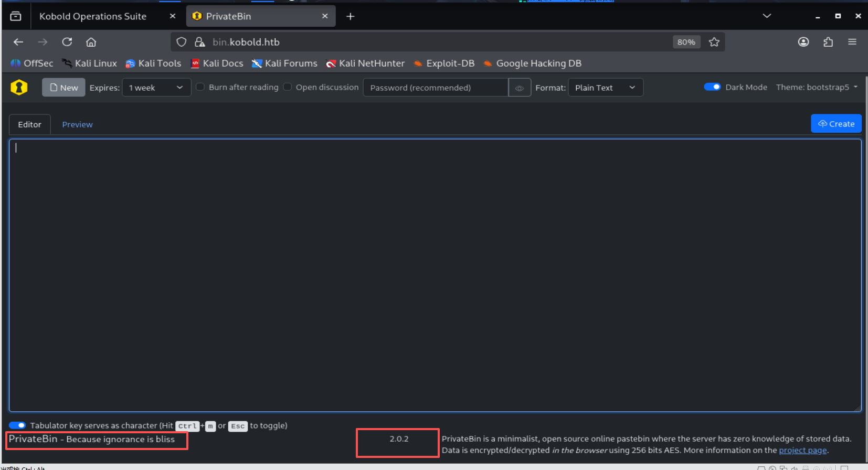Close the PrivateBin tab
868x470 pixels.
click(325, 16)
